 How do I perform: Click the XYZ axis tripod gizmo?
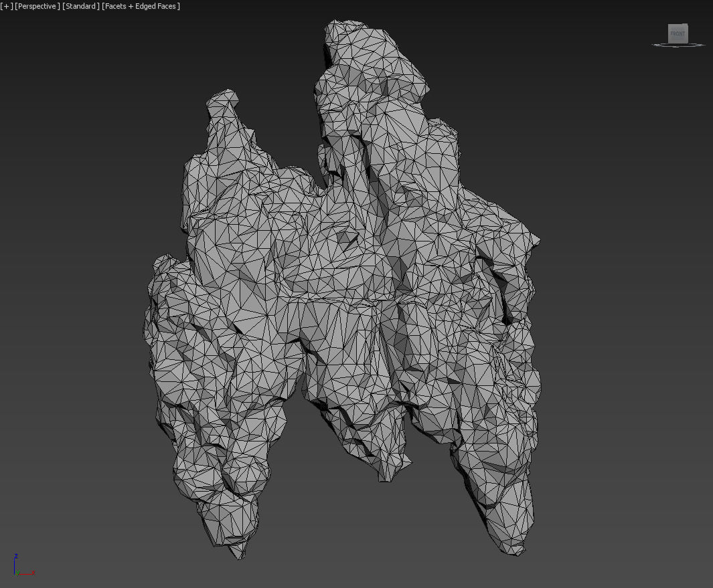click(x=23, y=565)
